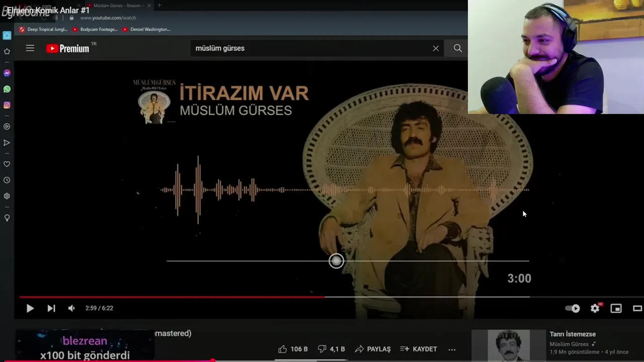Image resolution: width=644 pixels, height=362 pixels.
Task: Click the KAYDET save button
Action: coord(419,349)
